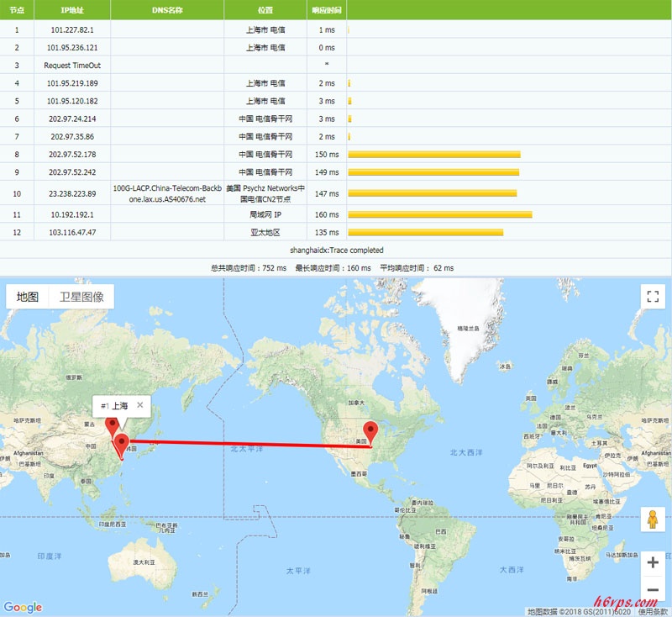Click the DNS名称 column header
Image resolution: width=672 pixels, height=617 pixels.
point(167,10)
